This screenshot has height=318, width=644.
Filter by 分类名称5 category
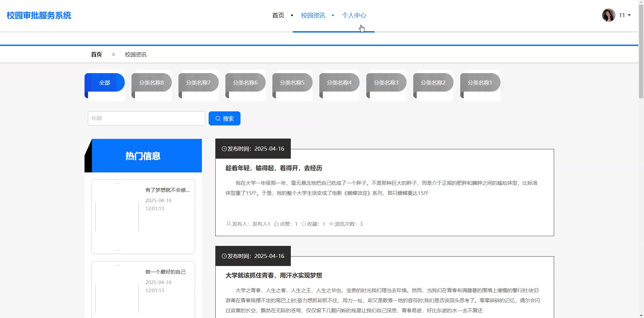(292, 83)
